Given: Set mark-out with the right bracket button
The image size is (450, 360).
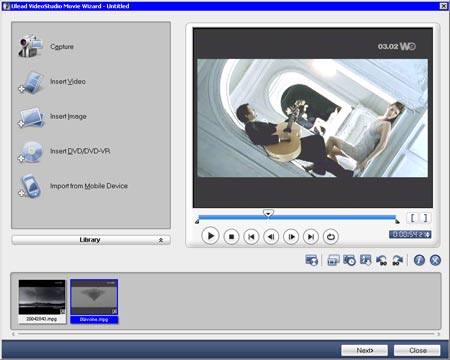Looking at the screenshot, I should (425, 218).
